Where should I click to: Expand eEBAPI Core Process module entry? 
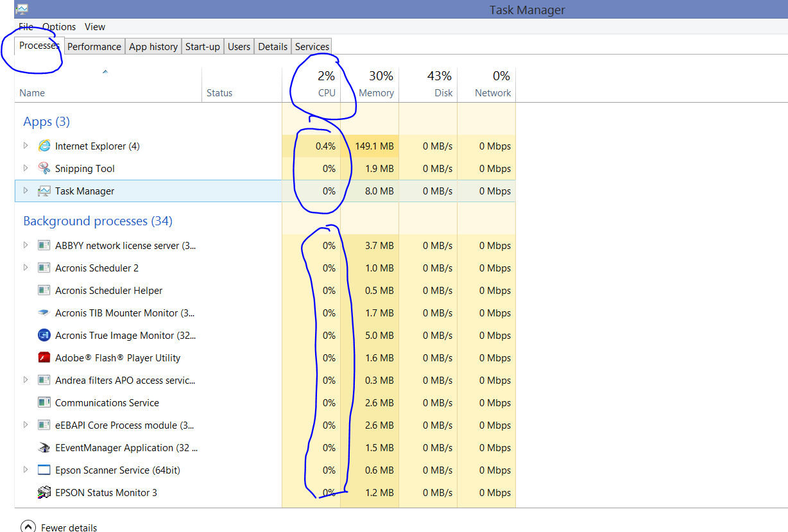[x=26, y=425]
